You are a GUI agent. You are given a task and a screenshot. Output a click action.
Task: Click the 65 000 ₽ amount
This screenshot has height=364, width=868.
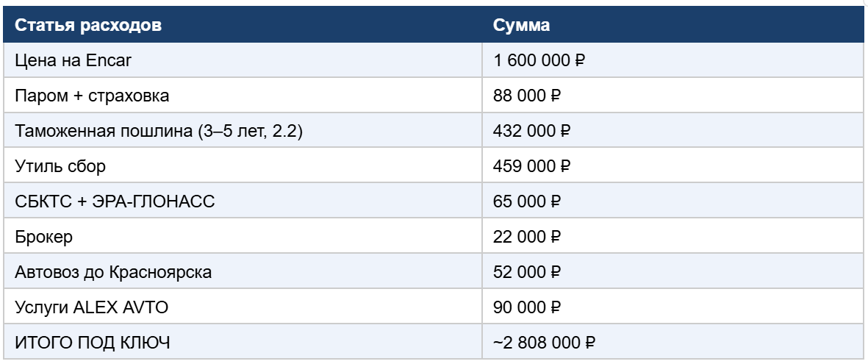(526, 201)
